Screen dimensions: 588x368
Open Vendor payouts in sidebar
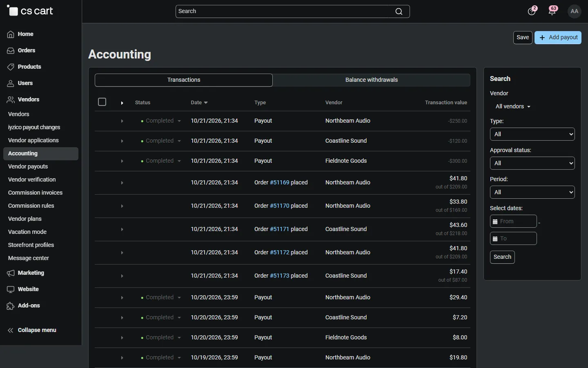(x=28, y=167)
